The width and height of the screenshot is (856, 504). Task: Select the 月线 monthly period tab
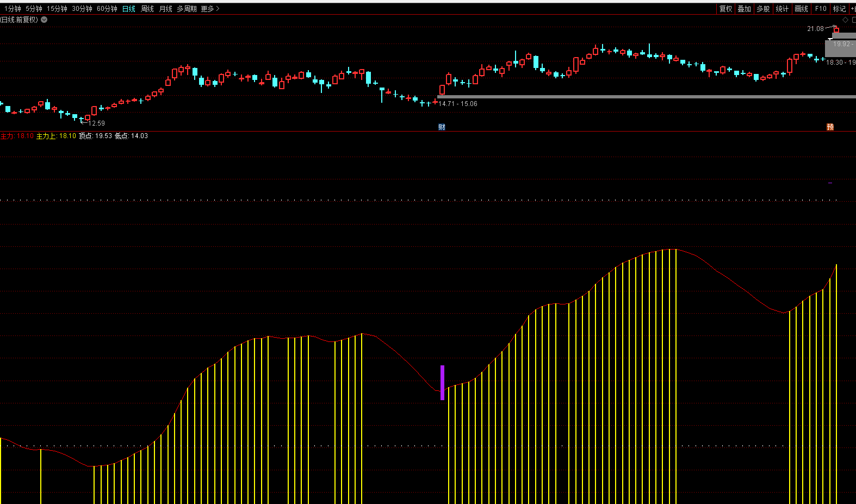[165, 9]
